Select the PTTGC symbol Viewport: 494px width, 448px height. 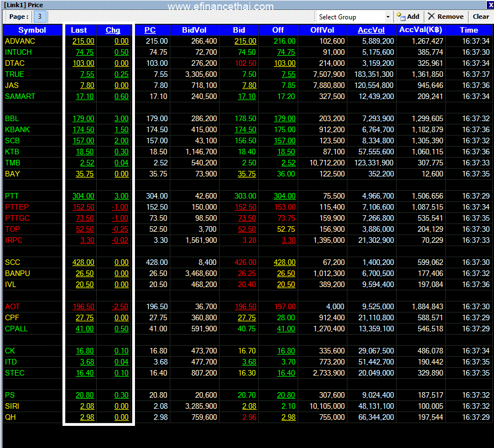17,218
